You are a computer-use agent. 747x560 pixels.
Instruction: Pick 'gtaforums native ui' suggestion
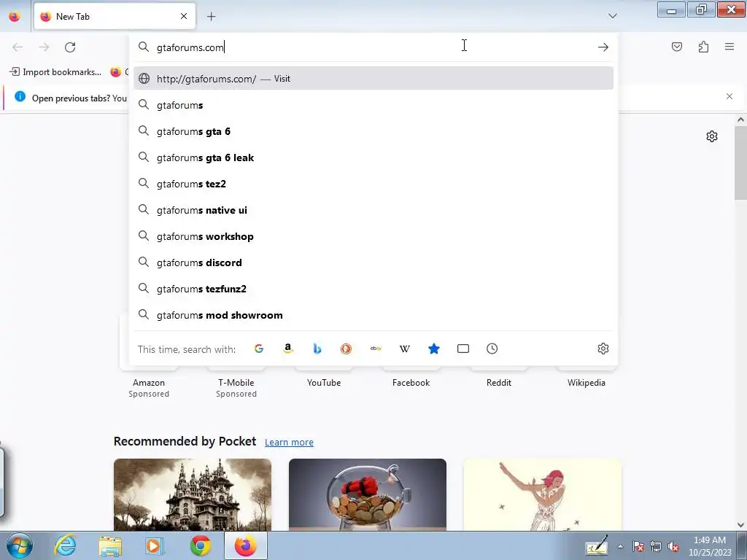[x=373, y=209]
